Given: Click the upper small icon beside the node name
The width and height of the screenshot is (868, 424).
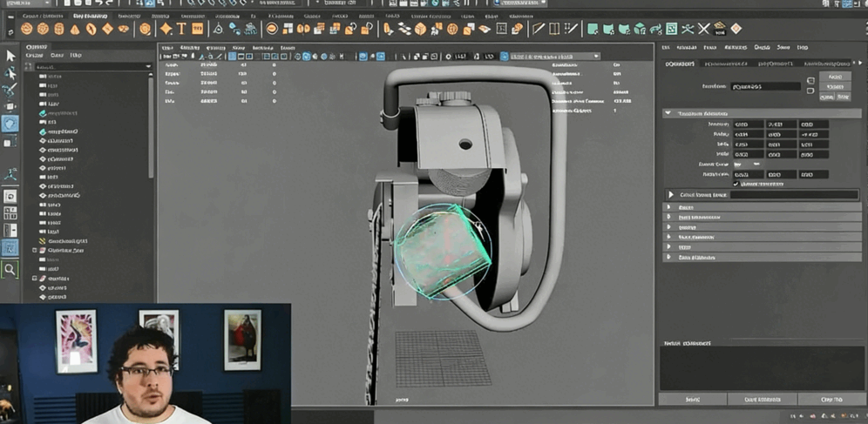Looking at the screenshot, I should coord(810,80).
